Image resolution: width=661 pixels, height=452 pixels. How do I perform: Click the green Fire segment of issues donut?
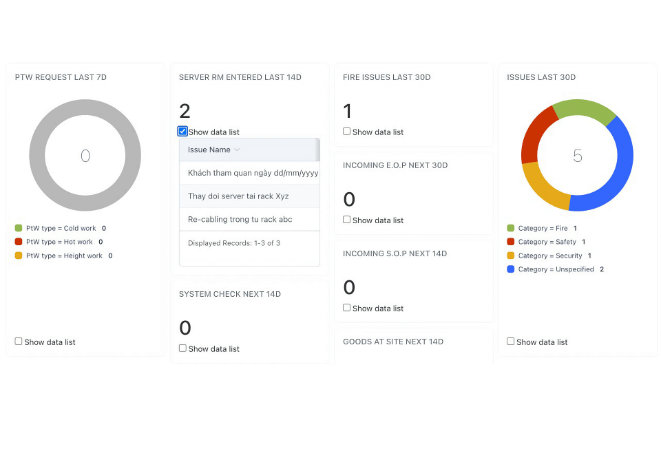click(584, 108)
